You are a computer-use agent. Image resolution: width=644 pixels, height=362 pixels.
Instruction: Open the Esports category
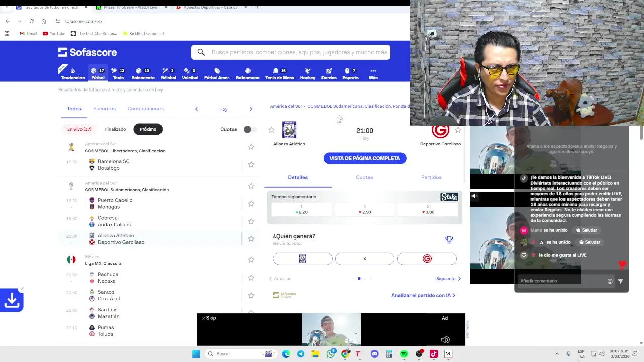coord(350,74)
